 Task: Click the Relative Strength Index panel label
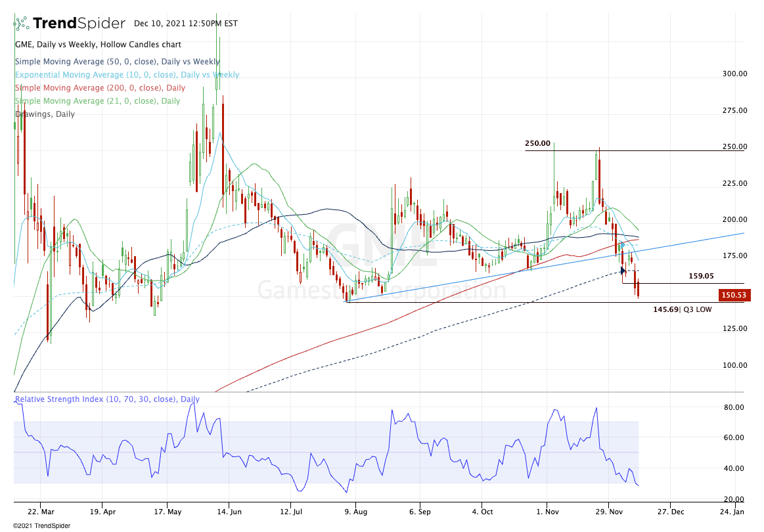tap(107, 399)
